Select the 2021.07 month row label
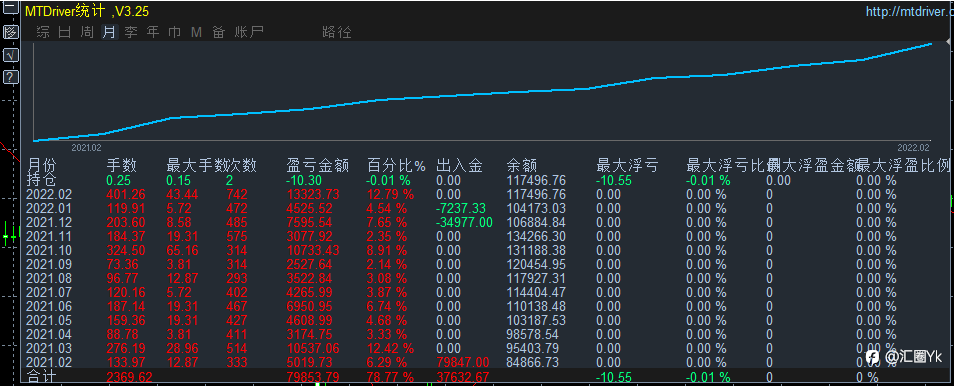The height and width of the screenshot is (386, 954). coord(49,292)
